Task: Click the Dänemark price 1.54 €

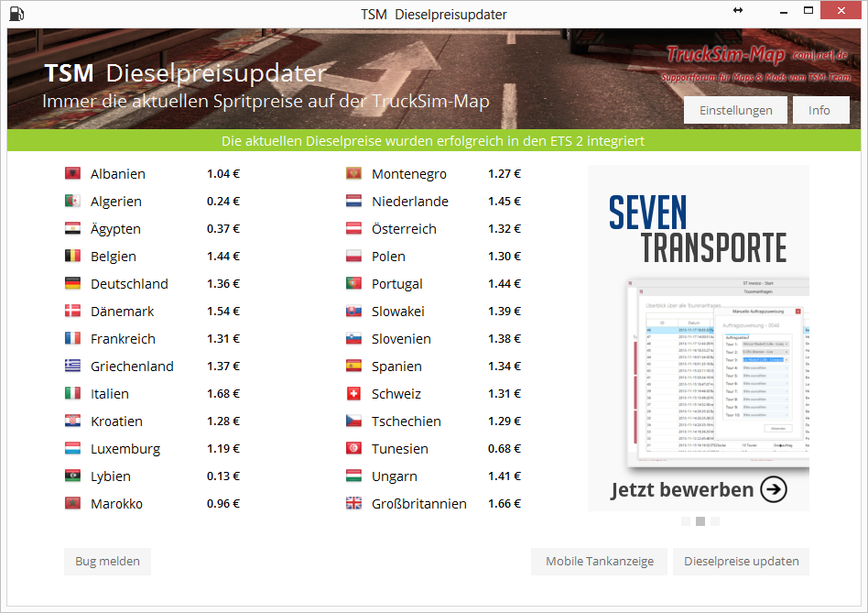Action: coord(223,312)
